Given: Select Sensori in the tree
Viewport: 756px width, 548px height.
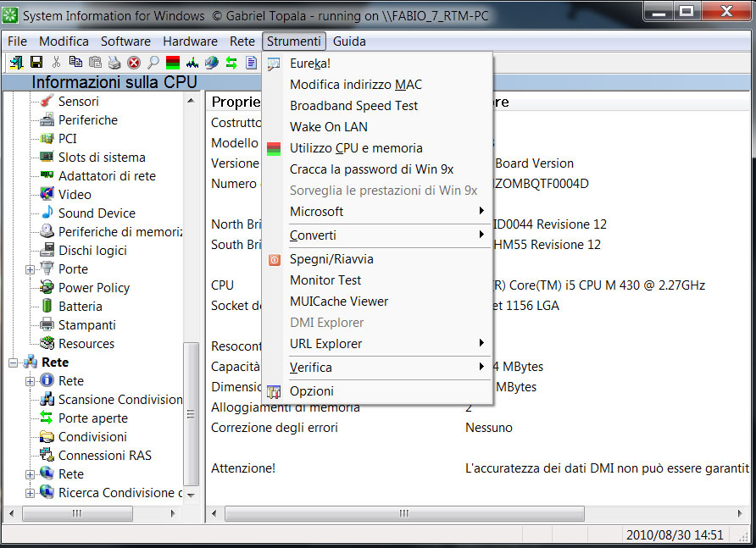Looking at the screenshot, I should pos(79,101).
